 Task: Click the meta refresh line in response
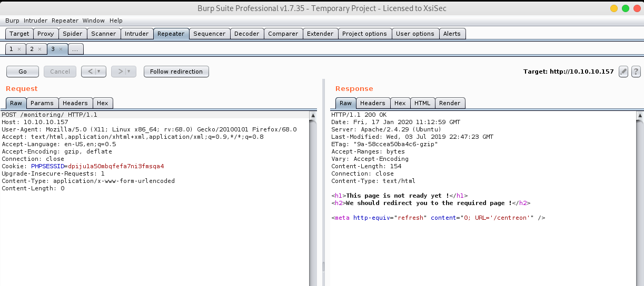(438, 218)
